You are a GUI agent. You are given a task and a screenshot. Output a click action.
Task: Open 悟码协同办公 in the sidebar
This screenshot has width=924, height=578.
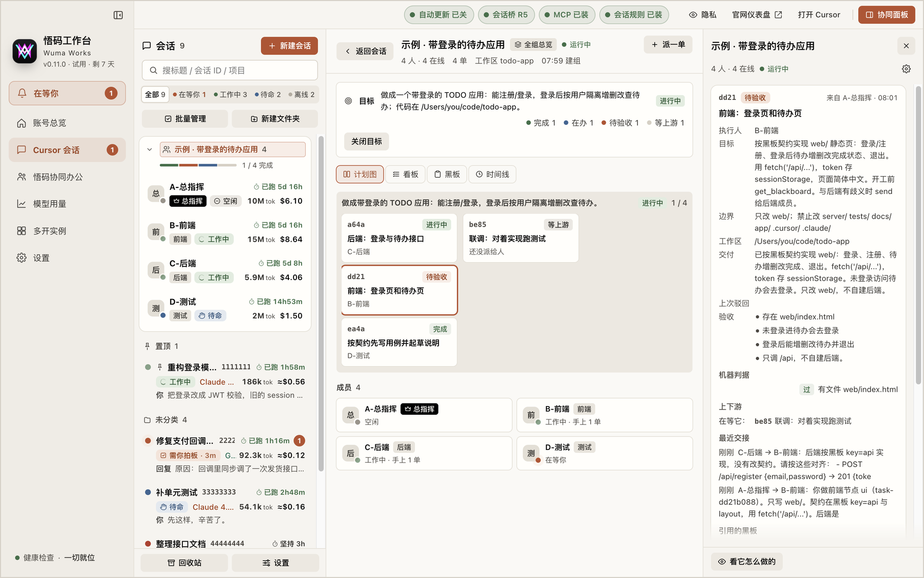[67, 177]
